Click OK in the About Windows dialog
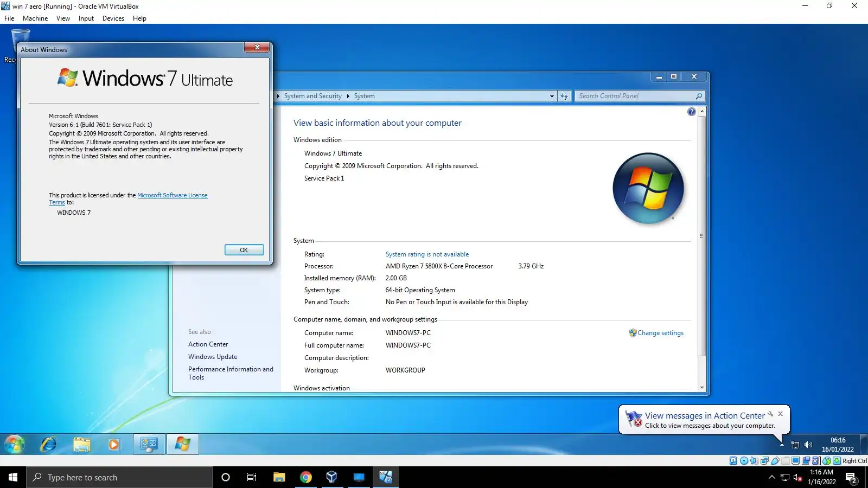 tap(244, 250)
